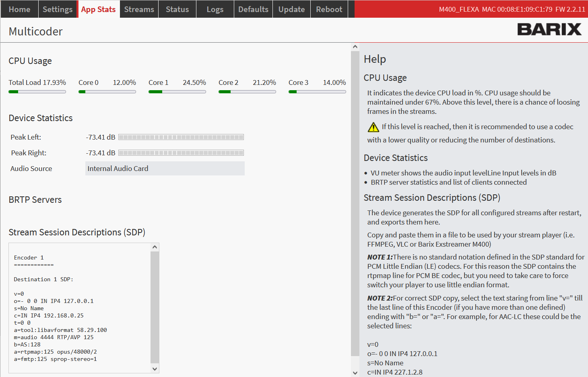
Task: Navigate to the Update page
Action: click(x=291, y=9)
